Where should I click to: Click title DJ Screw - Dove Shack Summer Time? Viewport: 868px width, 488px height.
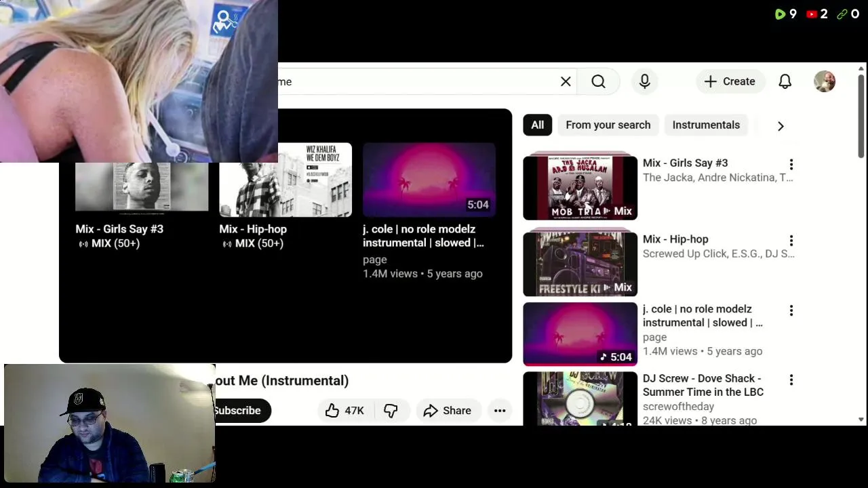703,385
